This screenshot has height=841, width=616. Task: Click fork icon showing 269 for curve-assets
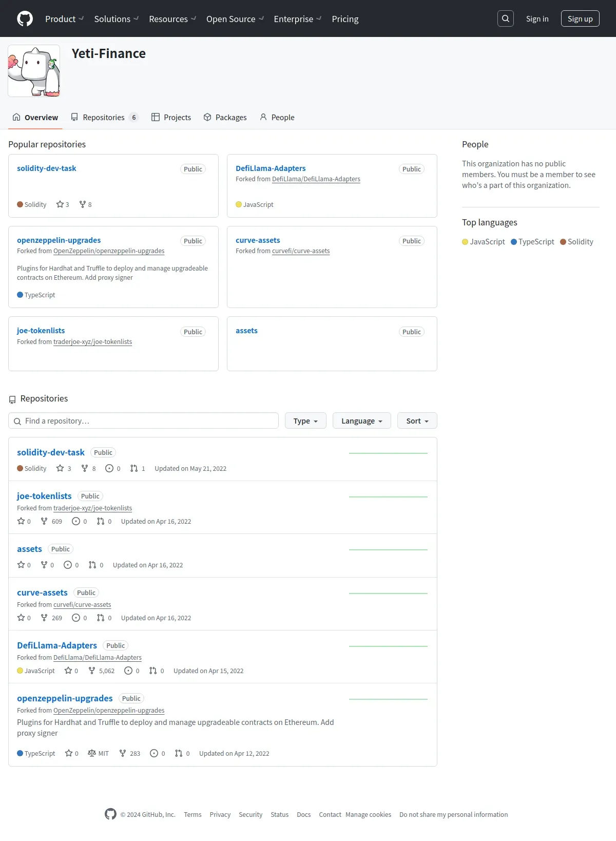pyautogui.click(x=44, y=618)
